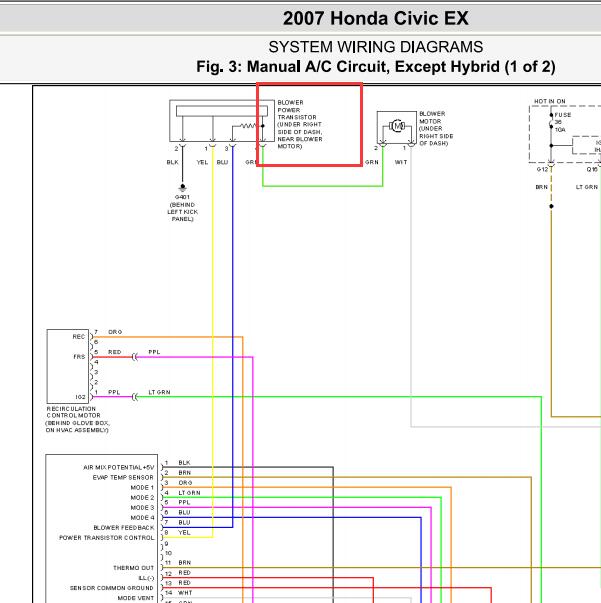Click the "WHT" wire label at pin 14
Screen dimensions: 601x603
pyautogui.click(x=185, y=593)
